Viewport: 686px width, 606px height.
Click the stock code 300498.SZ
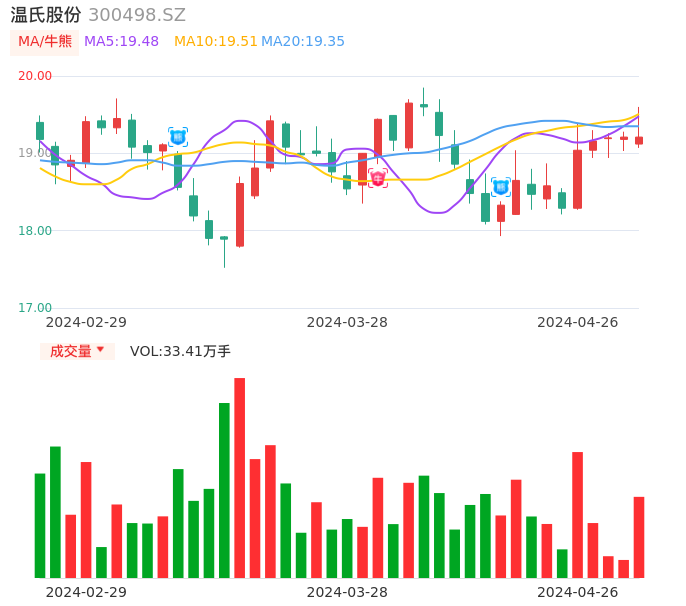coord(137,15)
